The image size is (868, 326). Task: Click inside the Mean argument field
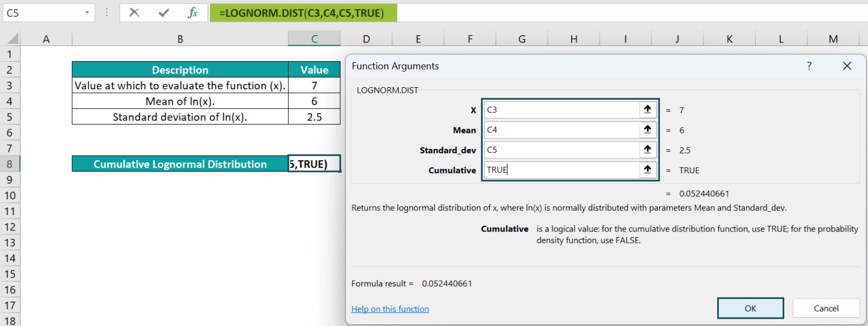coord(559,130)
